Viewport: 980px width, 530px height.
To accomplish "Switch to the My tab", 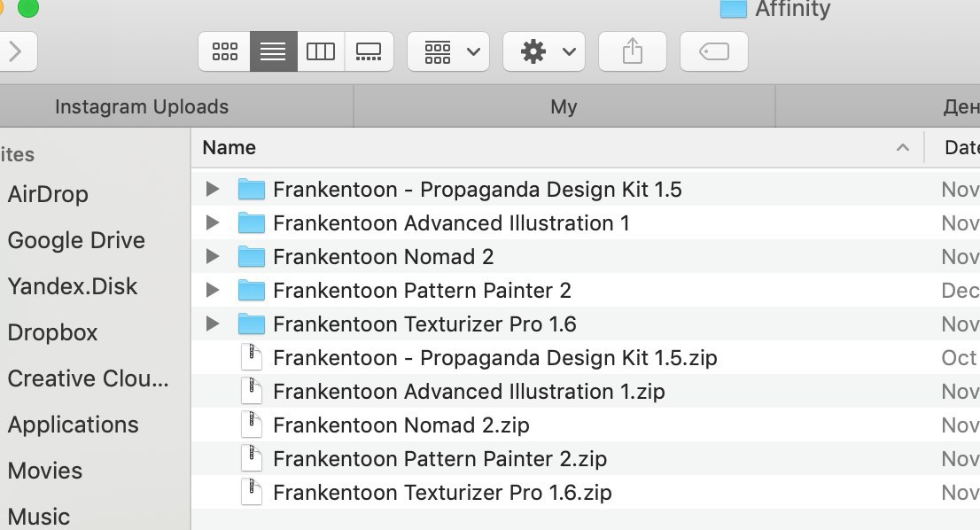I will point(564,107).
